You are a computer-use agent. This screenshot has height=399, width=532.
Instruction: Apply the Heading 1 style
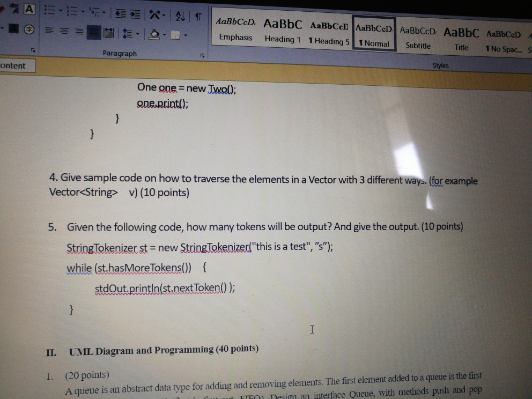coord(282,33)
